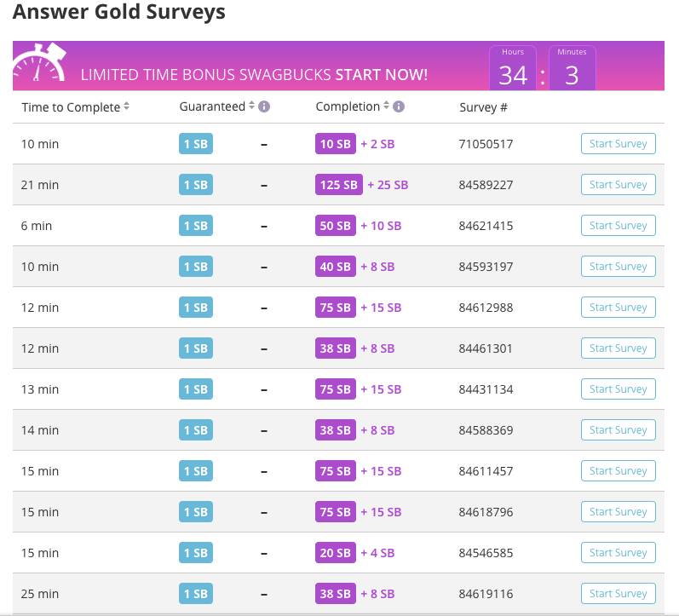Click the 75 SB badge for survey 84612988
679x616 pixels.
(336, 308)
